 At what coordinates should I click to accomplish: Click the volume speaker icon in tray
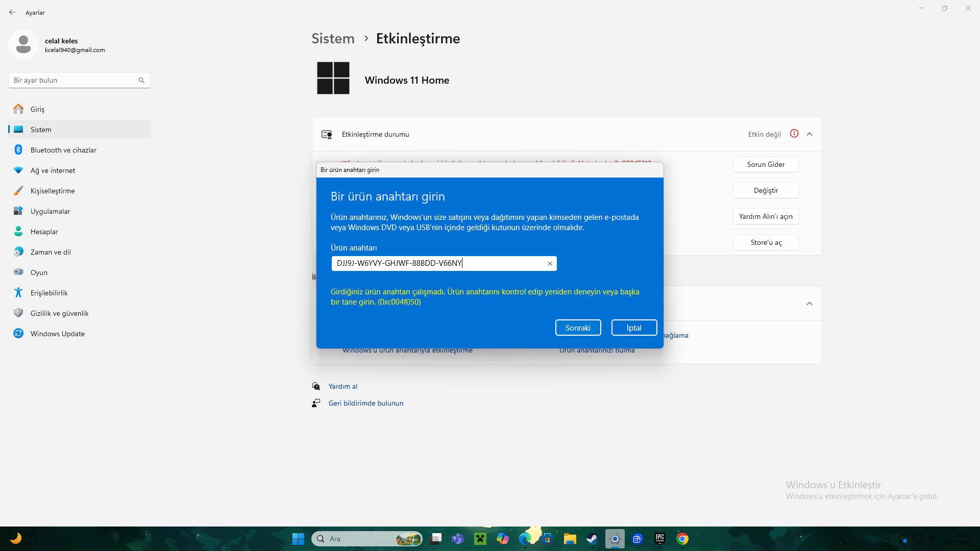[x=930, y=539]
